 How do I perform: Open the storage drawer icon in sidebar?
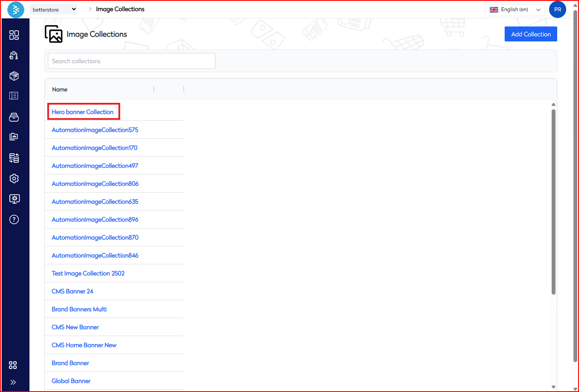coord(14,117)
